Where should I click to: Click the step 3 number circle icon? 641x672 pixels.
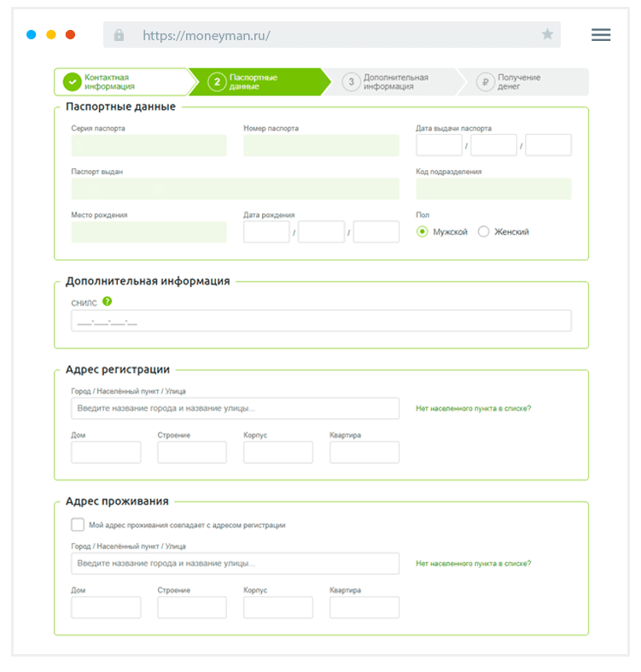pyautogui.click(x=351, y=82)
